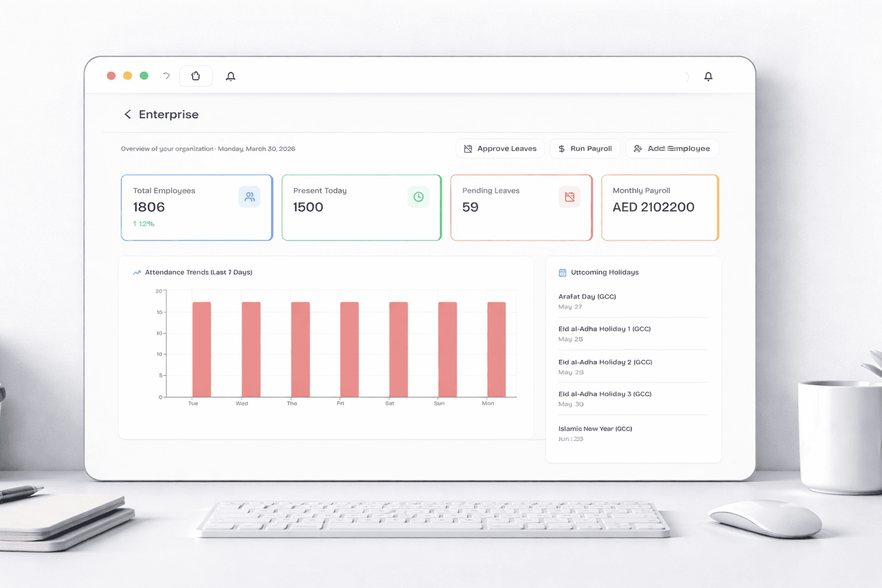Click the calendar icon beside Upcoming Holidays
Image resolution: width=882 pixels, height=588 pixels.
coord(562,272)
